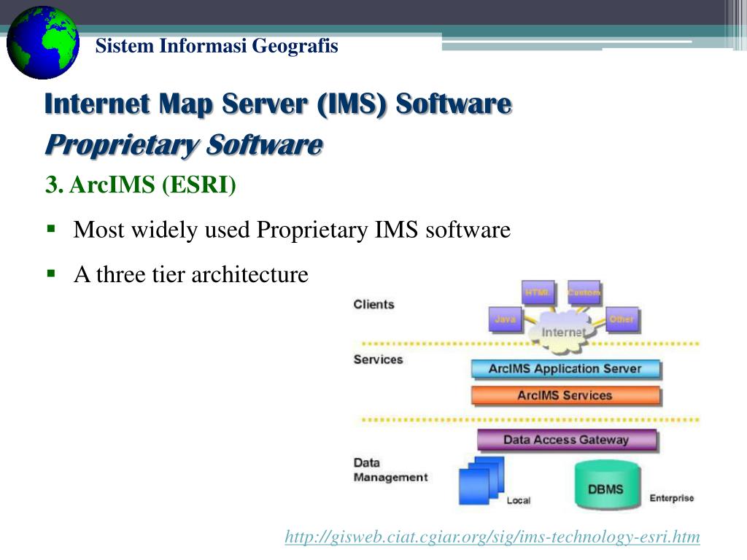Click the '3. ArcIMS (ESRI)' heading
Viewport: 747px width, 560px height.
tap(141, 184)
